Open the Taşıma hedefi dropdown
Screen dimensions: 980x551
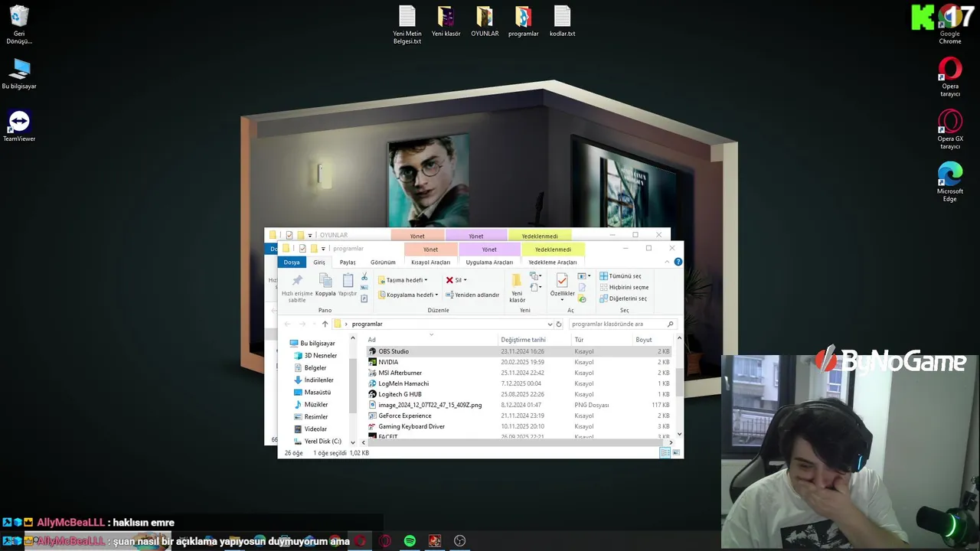click(x=403, y=280)
